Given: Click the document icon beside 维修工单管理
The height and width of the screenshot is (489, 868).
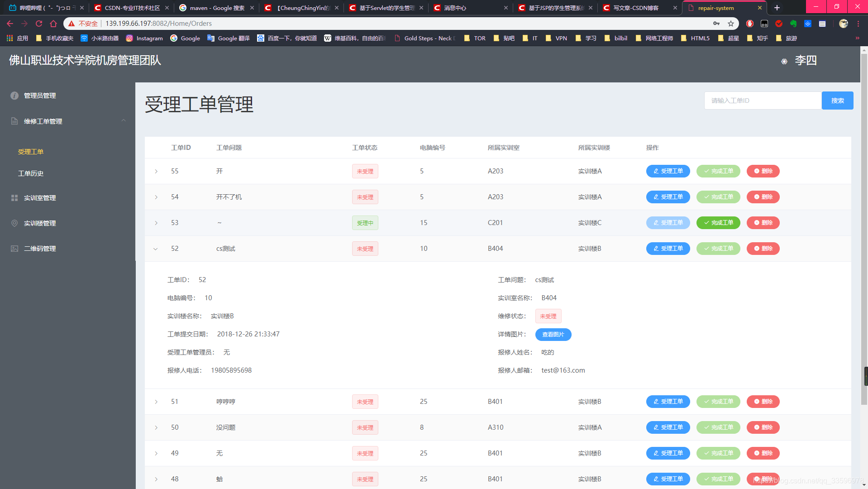Looking at the screenshot, I should point(14,121).
